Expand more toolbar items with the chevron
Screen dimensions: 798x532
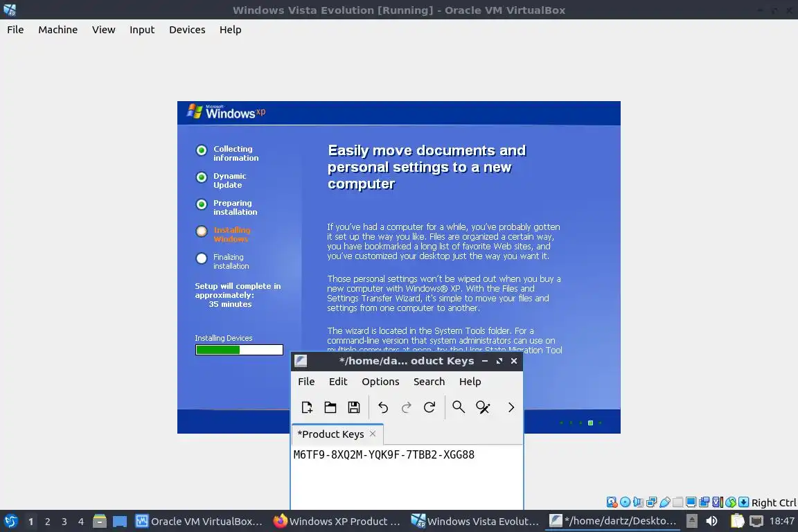click(511, 407)
